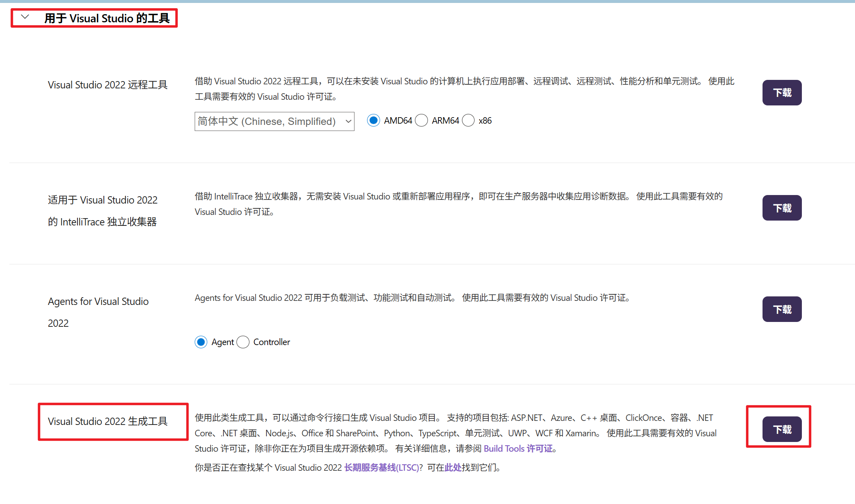Collapse the 用于 Visual Studio 的工具 section chevron
The height and width of the screenshot is (504, 855).
click(25, 17)
